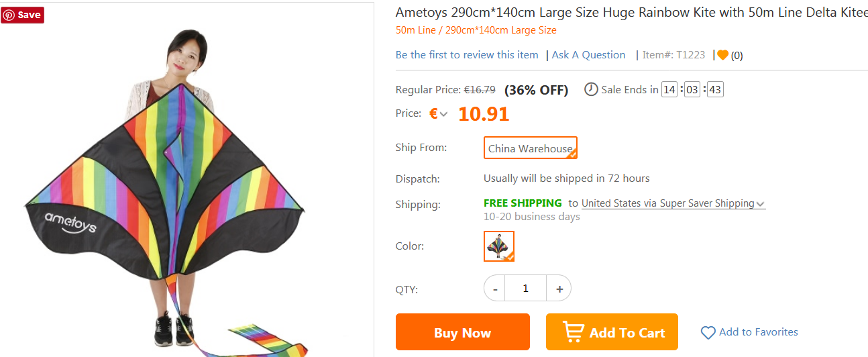This screenshot has height=357, width=868.
Task: Open the Ask A Question link
Action: point(588,55)
